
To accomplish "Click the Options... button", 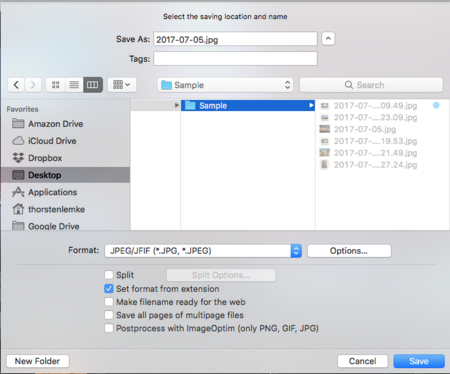I will 349,251.
